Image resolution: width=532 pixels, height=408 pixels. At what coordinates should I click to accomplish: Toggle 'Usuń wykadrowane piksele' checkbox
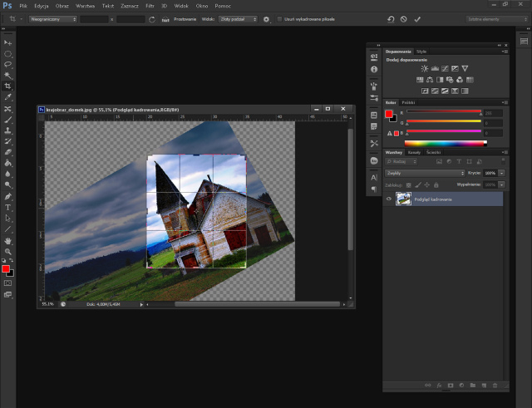(x=279, y=19)
